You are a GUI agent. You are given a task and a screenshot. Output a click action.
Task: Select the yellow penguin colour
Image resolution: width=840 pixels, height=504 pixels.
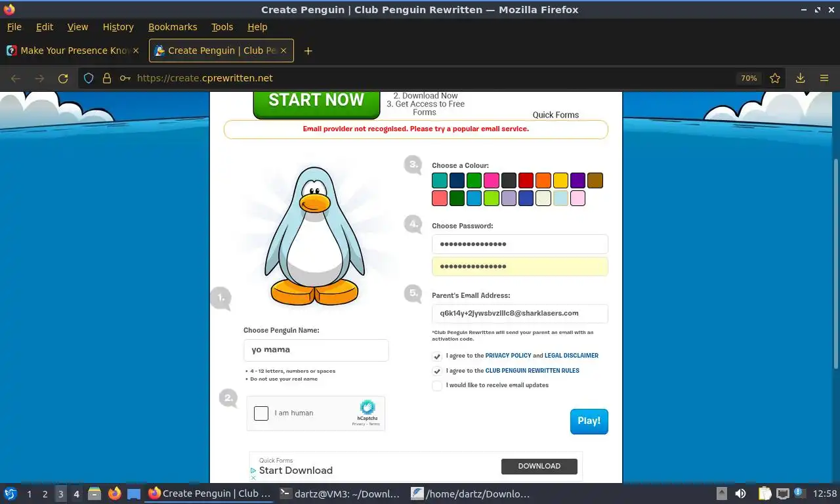click(x=560, y=180)
